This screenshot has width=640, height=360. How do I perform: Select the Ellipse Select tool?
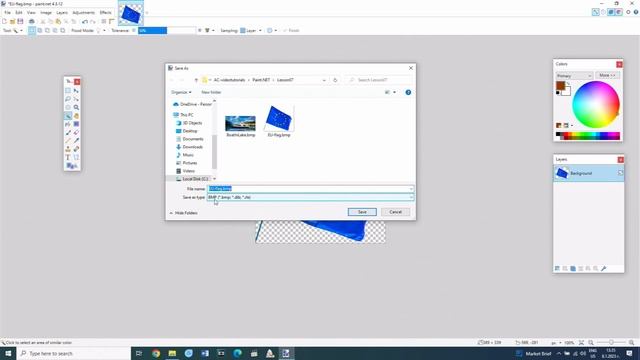click(x=68, y=107)
